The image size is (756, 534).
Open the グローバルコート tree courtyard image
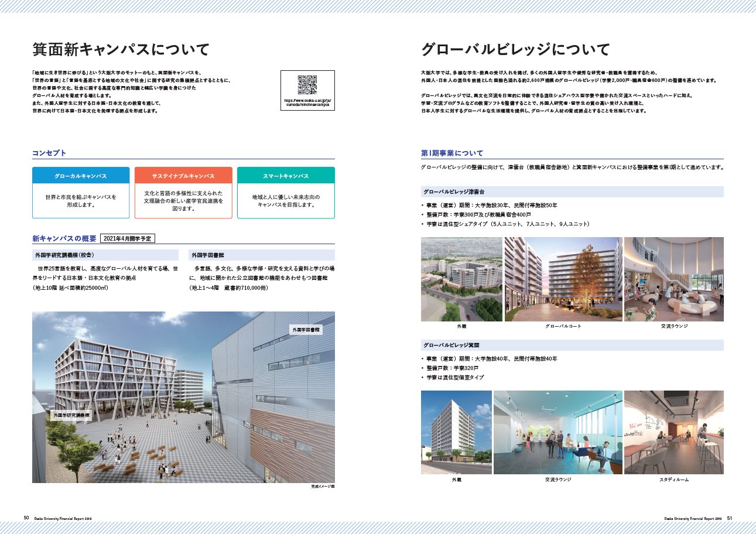(x=563, y=279)
